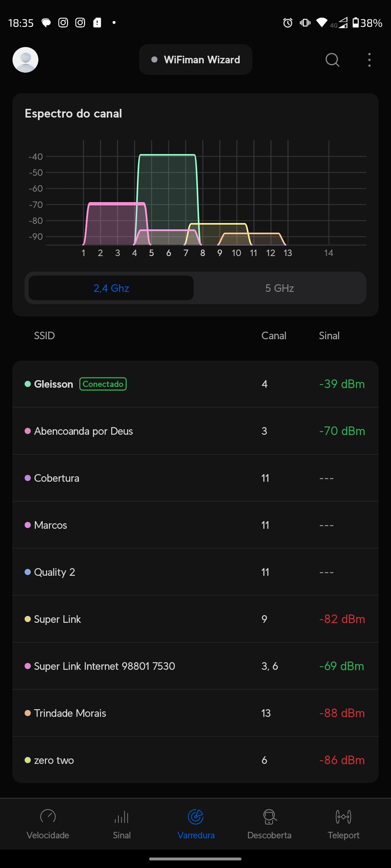Switch spectrum to 5 GHz band
The height and width of the screenshot is (868, 391).
279,288
